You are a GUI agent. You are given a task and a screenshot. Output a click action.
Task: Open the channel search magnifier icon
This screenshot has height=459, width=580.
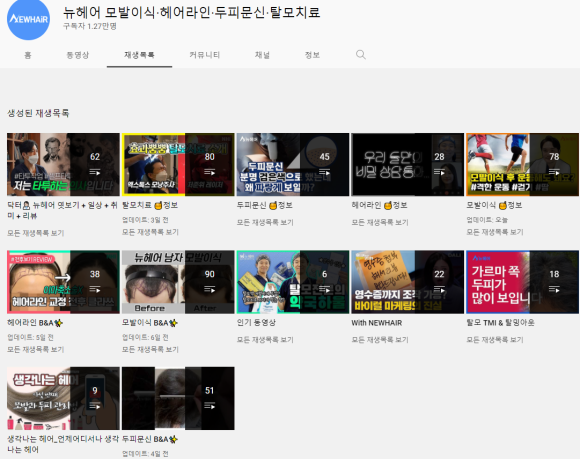[361, 55]
